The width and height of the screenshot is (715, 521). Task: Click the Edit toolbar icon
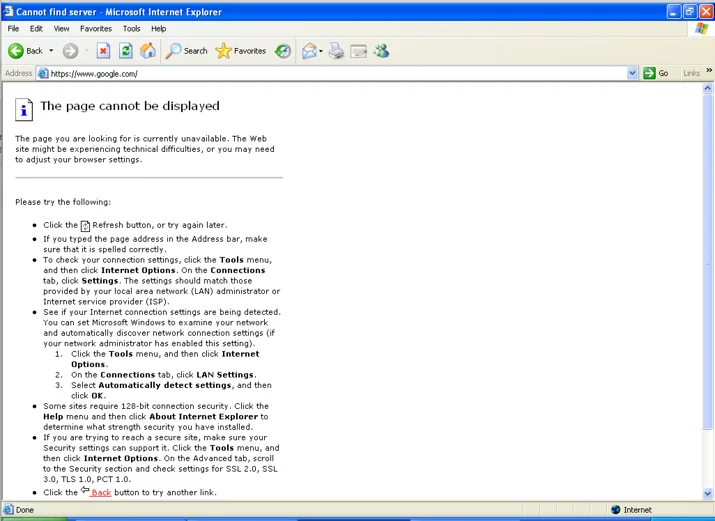[x=359, y=52]
